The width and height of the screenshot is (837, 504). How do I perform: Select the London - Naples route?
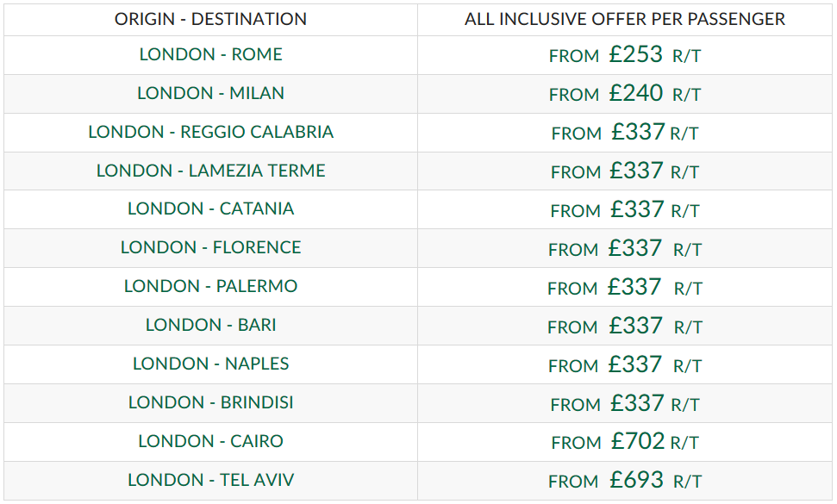tap(210, 364)
